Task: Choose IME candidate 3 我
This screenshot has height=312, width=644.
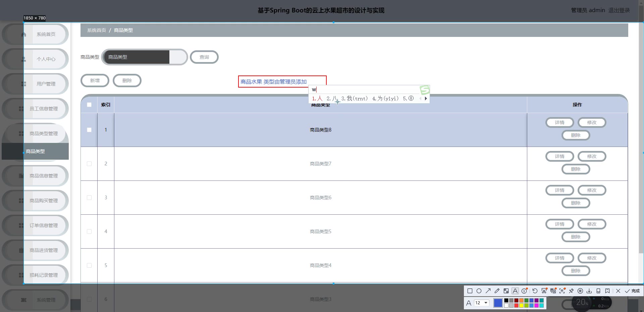Action: (x=355, y=99)
